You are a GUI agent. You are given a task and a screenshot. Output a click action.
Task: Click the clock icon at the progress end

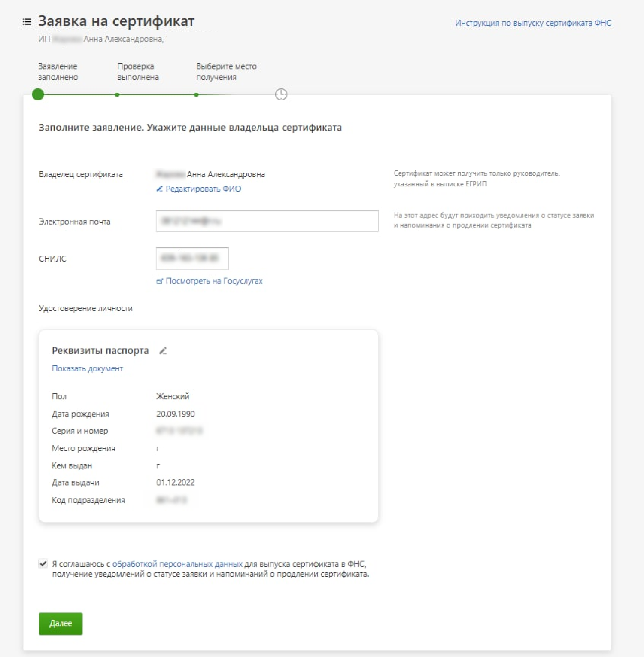281,94
